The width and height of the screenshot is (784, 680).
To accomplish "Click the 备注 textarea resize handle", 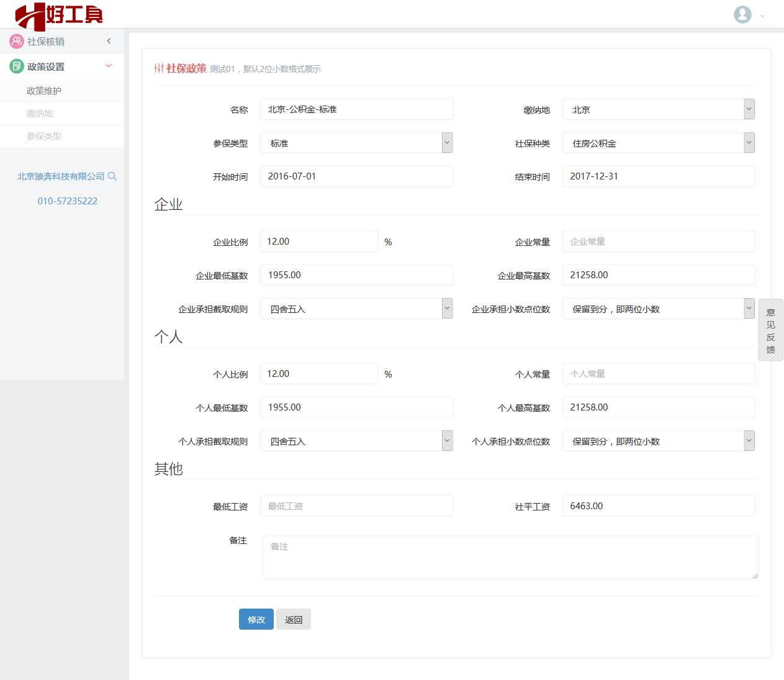I will tap(755, 576).
